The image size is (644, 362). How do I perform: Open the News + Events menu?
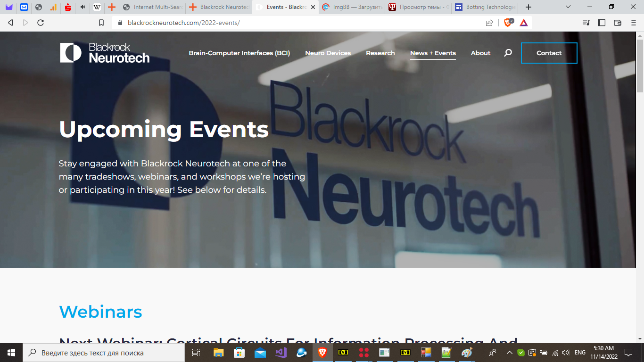point(433,53)
